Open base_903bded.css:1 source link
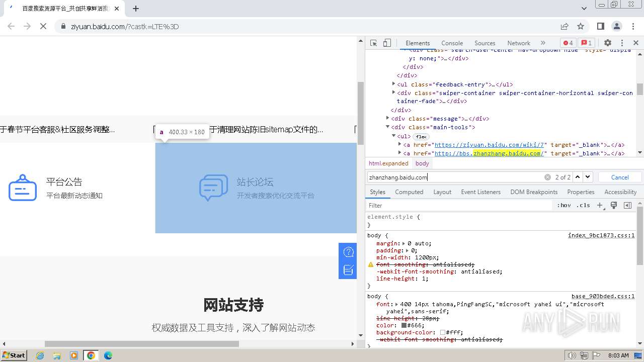The width and height of the screenshot is (644, 362). (603, 296)
